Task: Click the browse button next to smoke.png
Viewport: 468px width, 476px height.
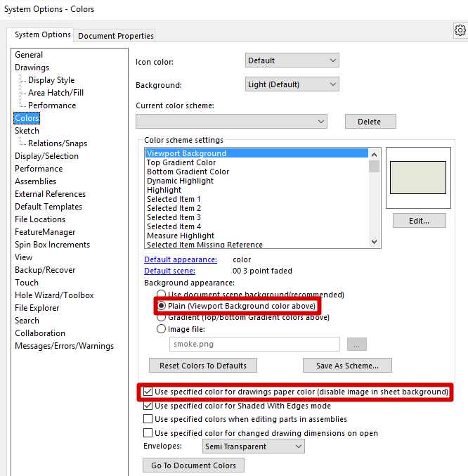Action: coord(356,345)
